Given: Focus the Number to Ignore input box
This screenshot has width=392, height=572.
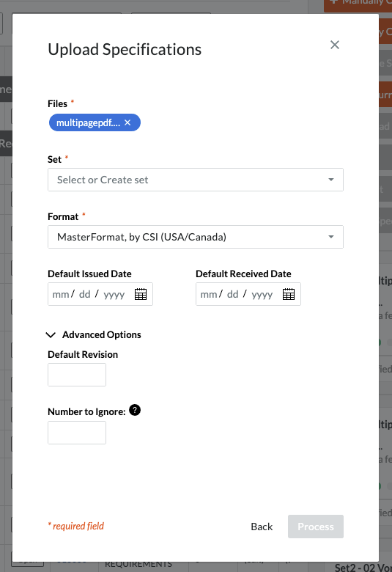Looking at the screenshot, I should [77, 433].
